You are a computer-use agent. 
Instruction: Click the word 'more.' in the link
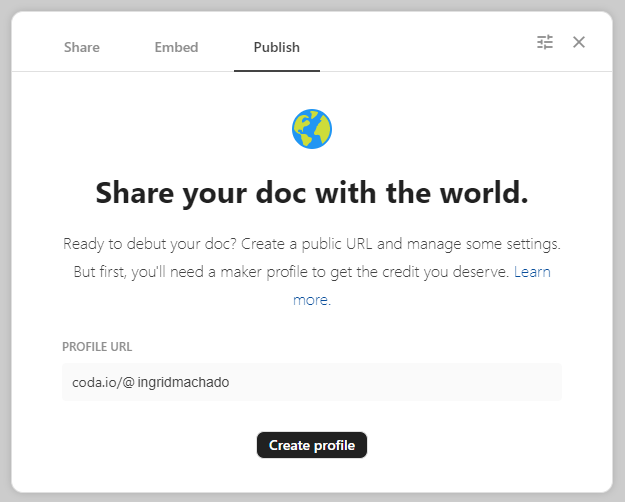pyautogui.click(x=312, y=299)
